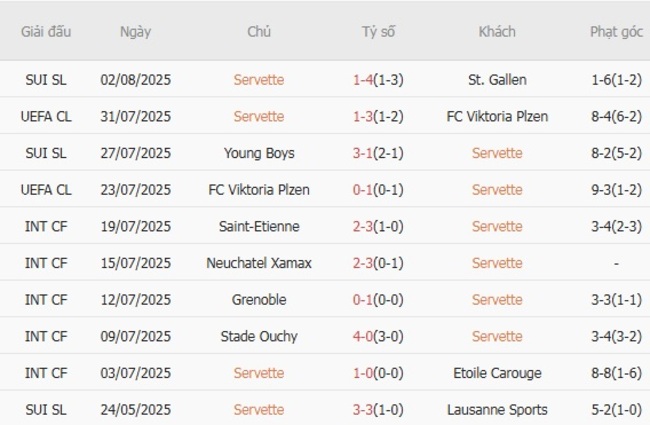650x425 pixels.
Task: Open the St. Gallen team link
Action: pos(497,80)
